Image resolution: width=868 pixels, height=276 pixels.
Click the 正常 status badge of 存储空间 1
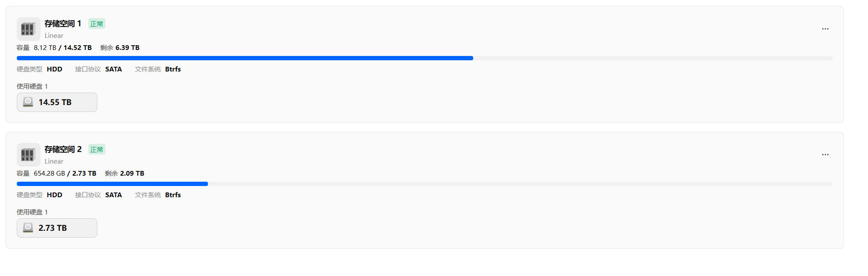pyautogui.click(x=97, y=24)
